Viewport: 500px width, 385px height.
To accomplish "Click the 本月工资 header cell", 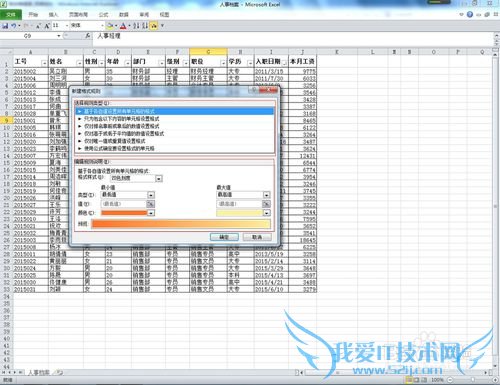I will [302, 62].
